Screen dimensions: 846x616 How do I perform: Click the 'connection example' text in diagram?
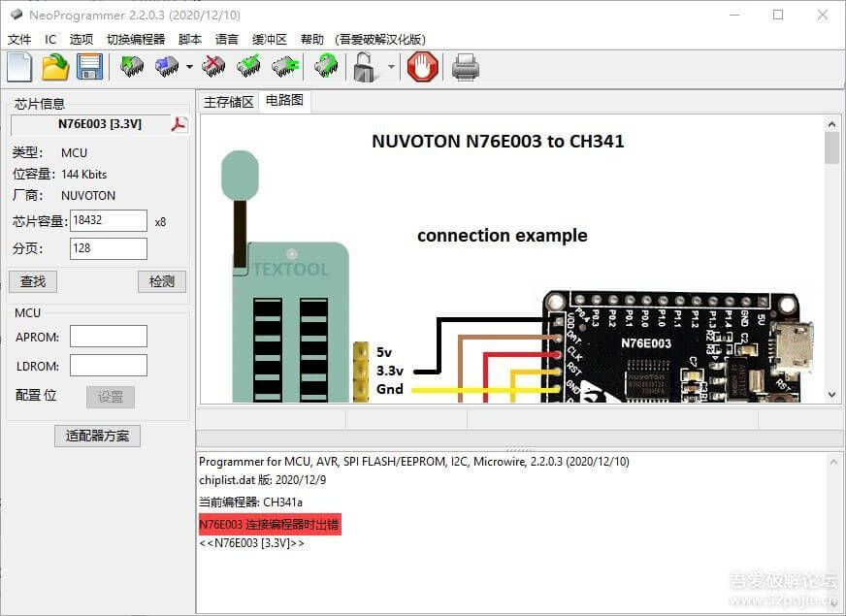click(x=503, y=236)
